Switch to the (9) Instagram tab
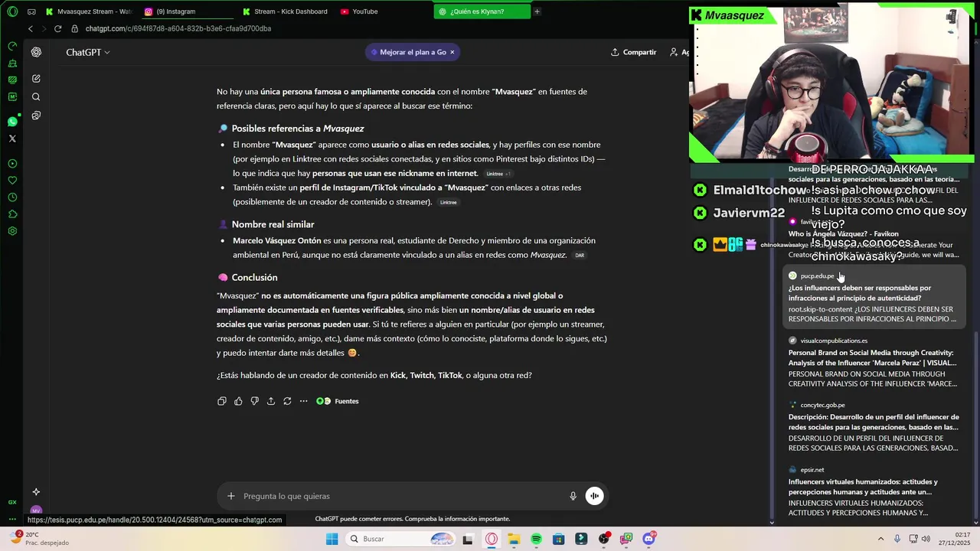 (188, 11)
